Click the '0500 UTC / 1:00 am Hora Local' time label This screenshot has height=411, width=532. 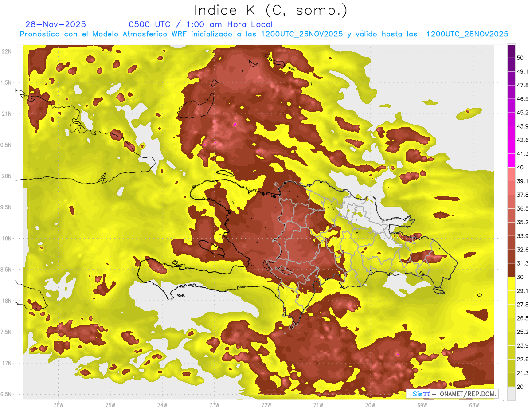[x=200, y=24]
